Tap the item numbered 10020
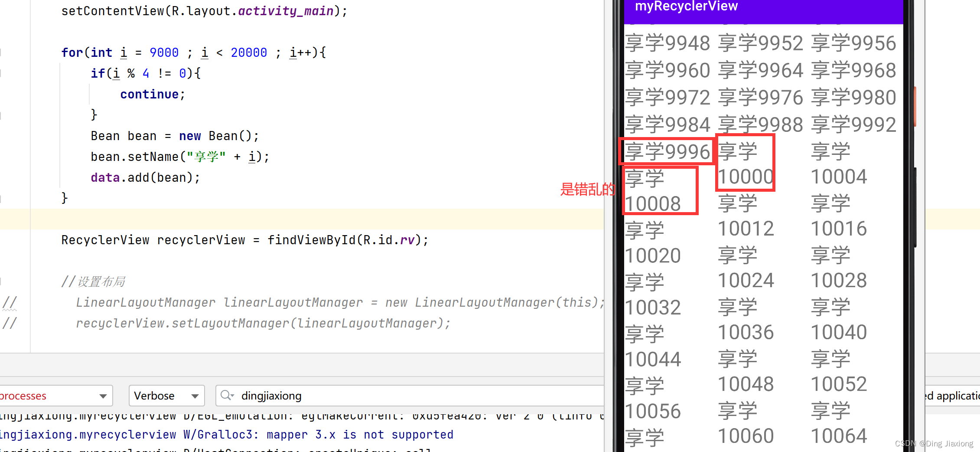The image size is (980, 452). [653, 243]
